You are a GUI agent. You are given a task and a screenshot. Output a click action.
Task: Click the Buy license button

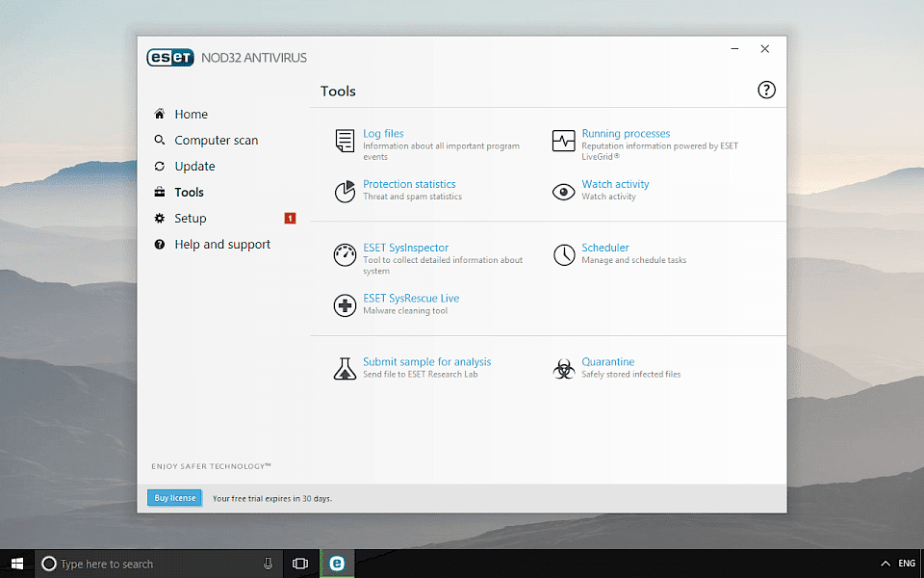pos(174,498)
